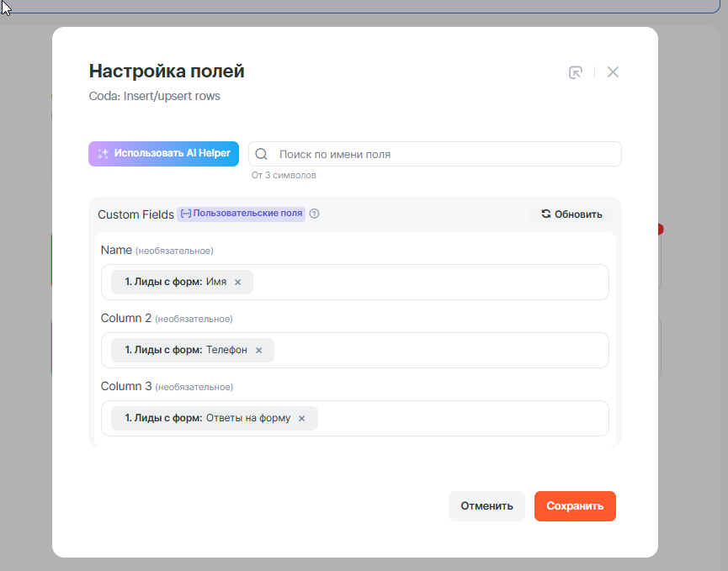Click empty area of the Name input

coord(429,283)
